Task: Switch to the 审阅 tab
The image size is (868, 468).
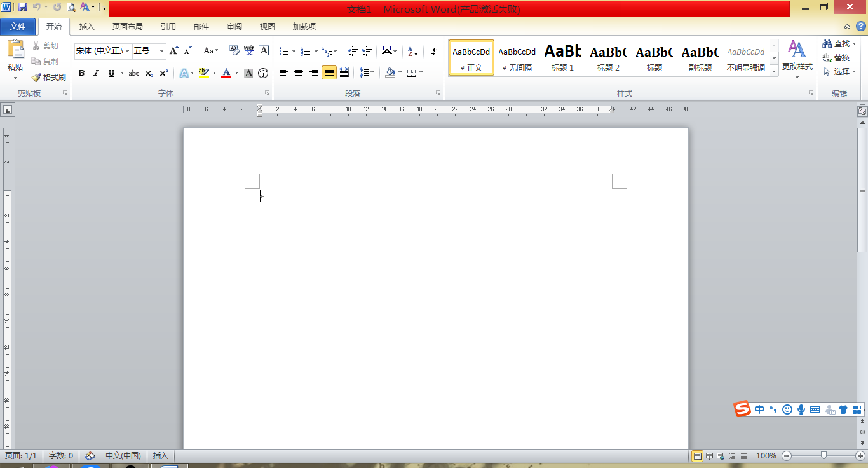Action: click(234, 27)
